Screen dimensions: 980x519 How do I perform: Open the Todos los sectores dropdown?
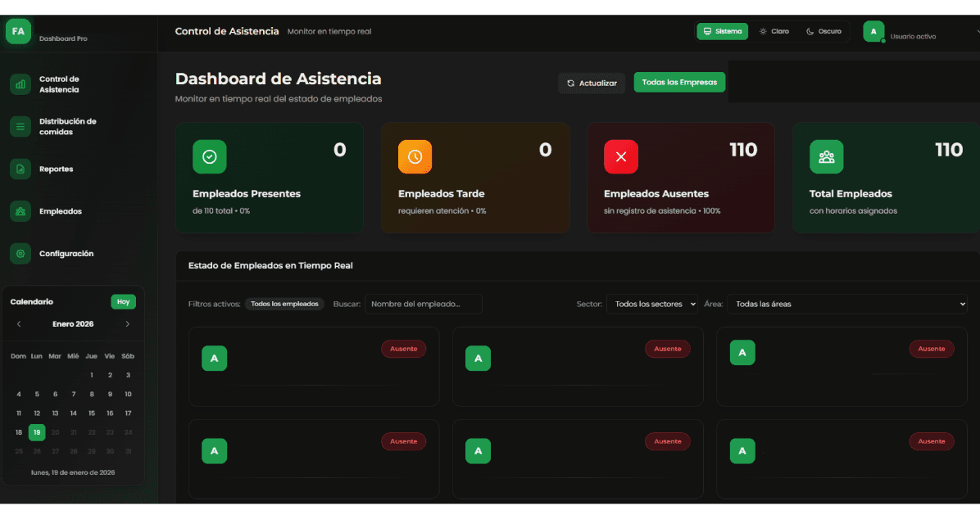tap(652, 304)
